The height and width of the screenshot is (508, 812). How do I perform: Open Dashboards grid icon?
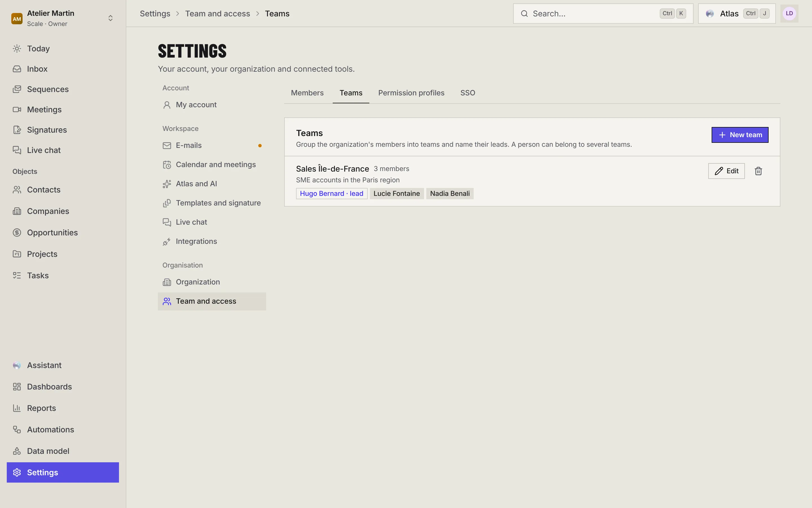(x=17, y=387)
